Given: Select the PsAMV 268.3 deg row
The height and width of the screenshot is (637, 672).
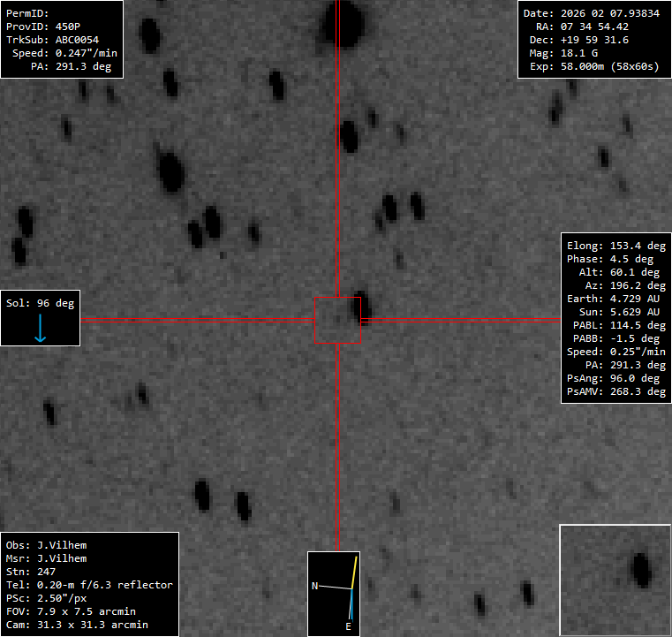Looking at the screenshot, I should [615, 391].
